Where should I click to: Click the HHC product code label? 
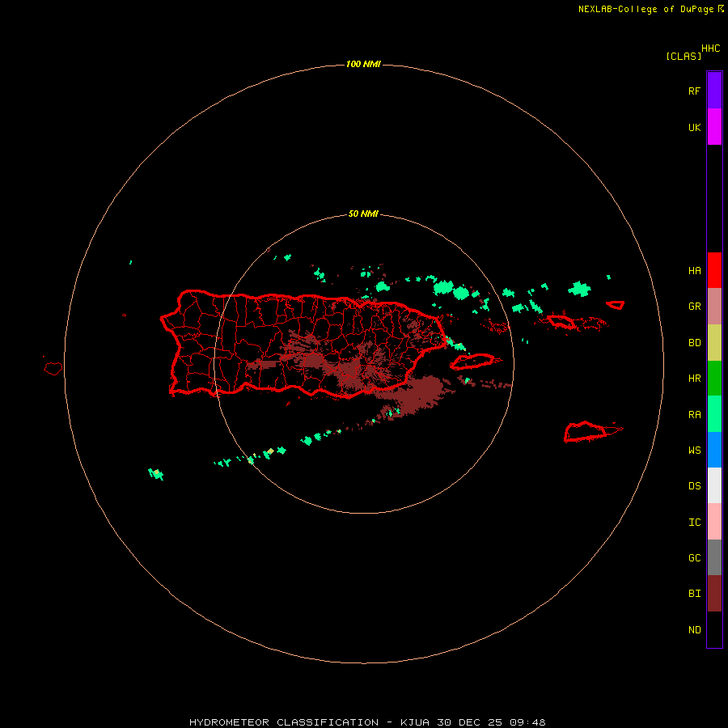pyautogui.click(x=710, y=49)
